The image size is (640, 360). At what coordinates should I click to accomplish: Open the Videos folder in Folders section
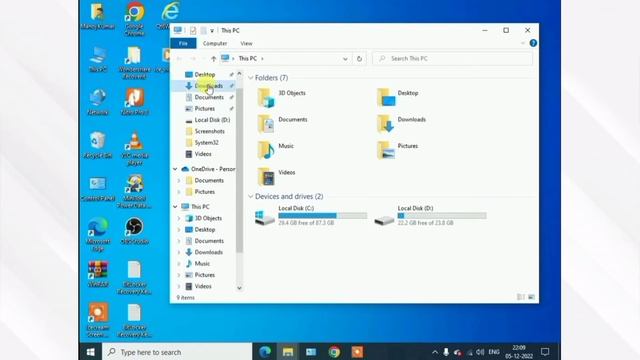pos(276,177)
